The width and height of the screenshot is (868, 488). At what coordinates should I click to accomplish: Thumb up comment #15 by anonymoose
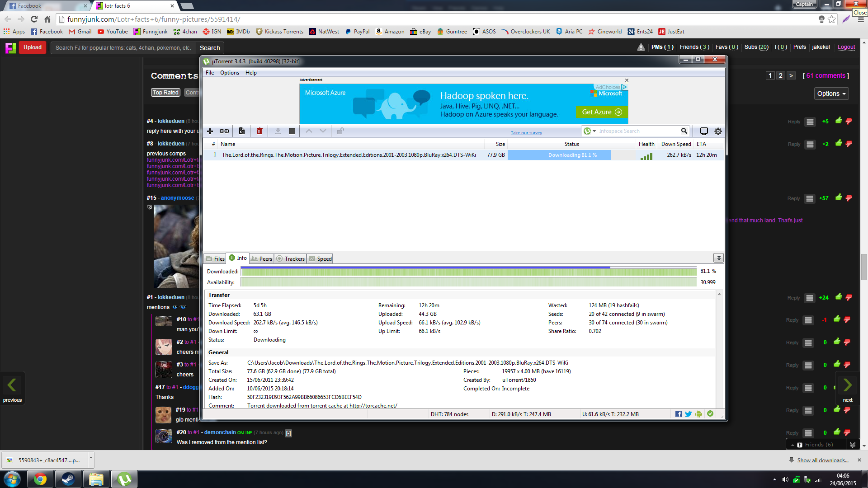pos(839,197)
